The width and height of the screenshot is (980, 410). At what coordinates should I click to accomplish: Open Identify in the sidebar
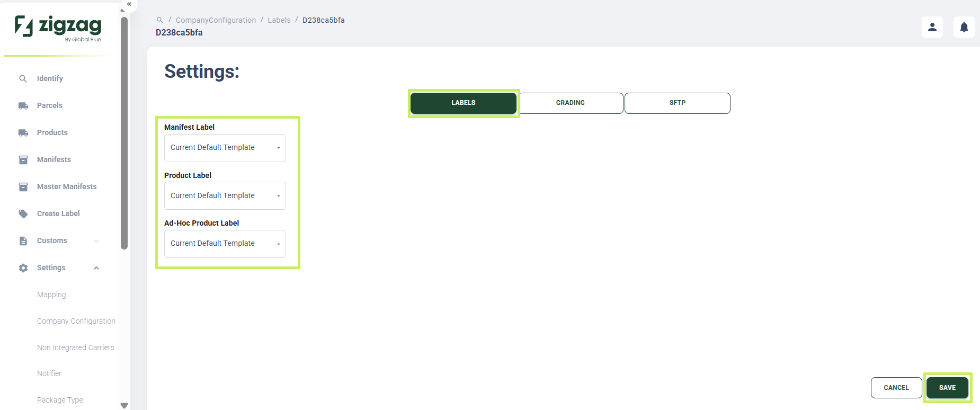(x=50, y=78)
